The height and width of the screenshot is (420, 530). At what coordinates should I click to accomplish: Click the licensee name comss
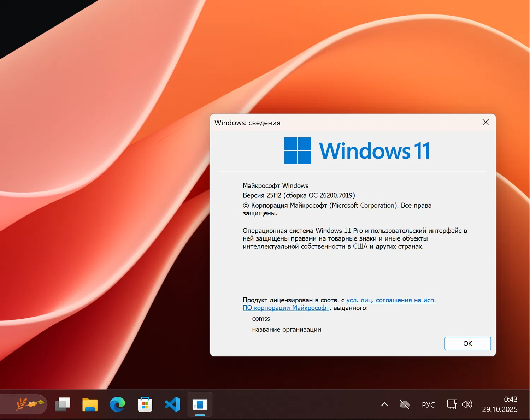click(261, 318)
